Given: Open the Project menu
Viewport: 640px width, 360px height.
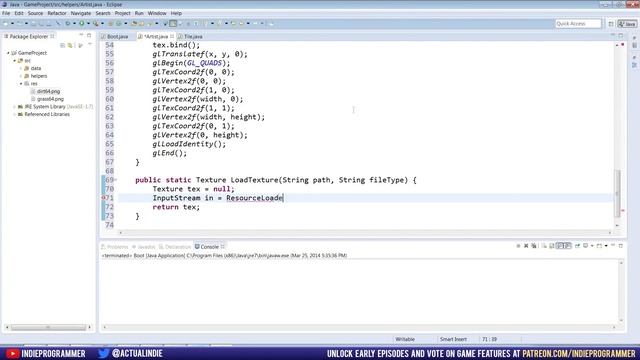Looking at the screenshot, I should click(122, 13).
